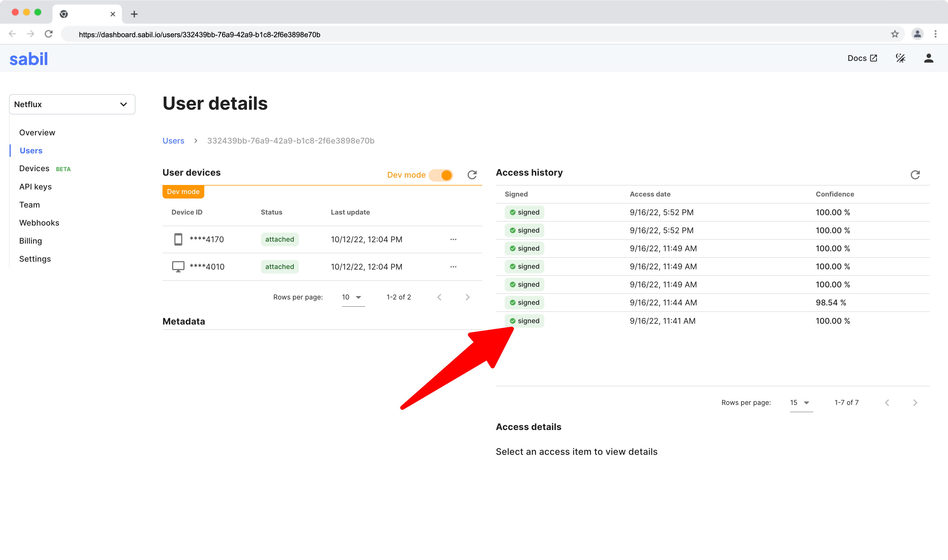Select the 9/16/22, 11:41 AM access entry
The image size is (948, 560).
point(712,321)
